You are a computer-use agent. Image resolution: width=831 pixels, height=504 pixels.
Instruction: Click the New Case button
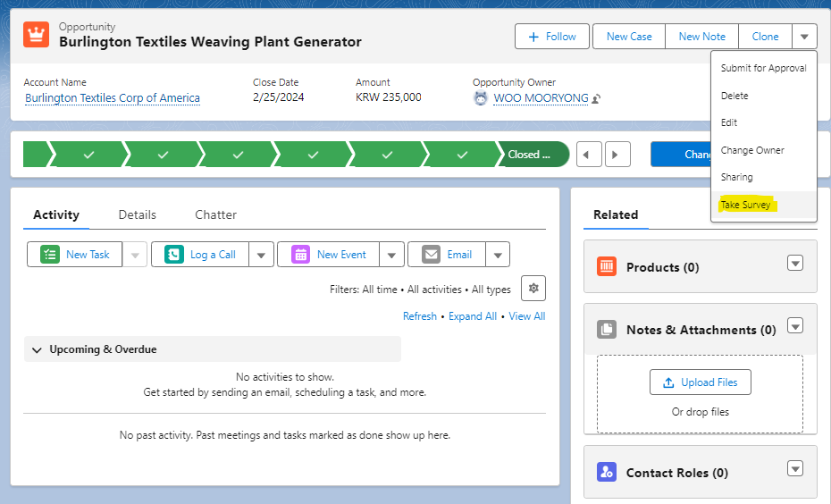(x=629, y=37)
